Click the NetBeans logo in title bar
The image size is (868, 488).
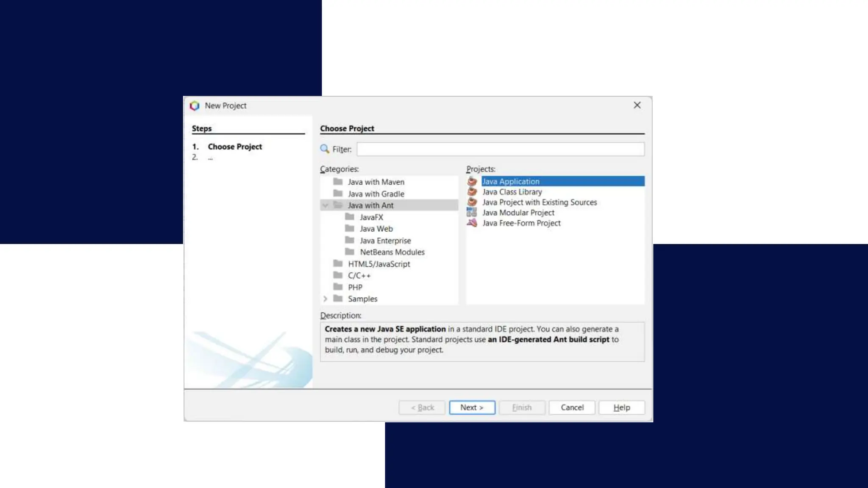195,105
